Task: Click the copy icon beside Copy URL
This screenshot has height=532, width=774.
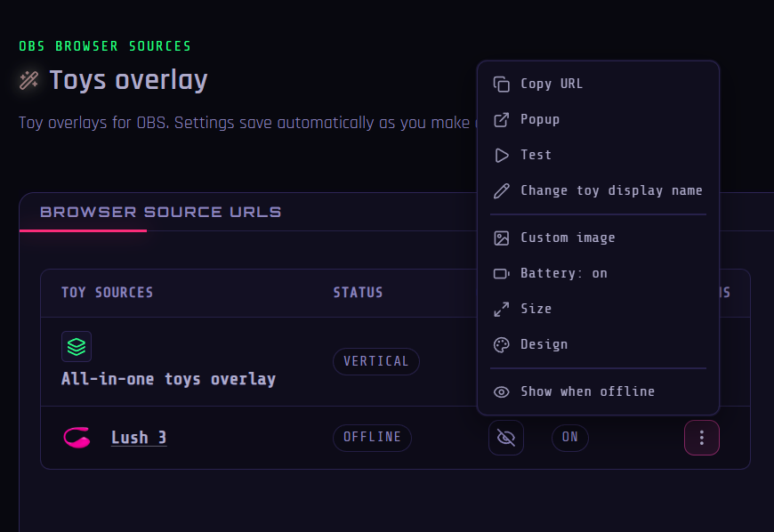Action: click(x=501, y=84)
